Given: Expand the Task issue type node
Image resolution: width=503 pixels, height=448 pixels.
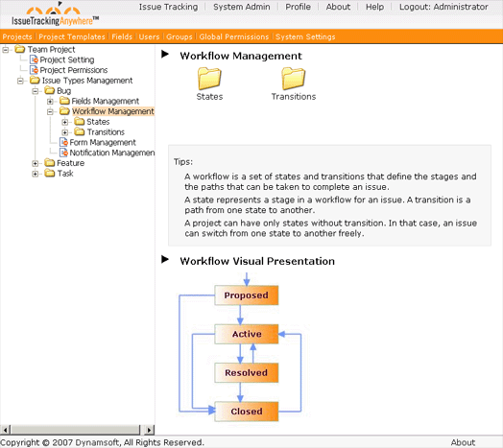Looking at the screenshot, I should [x=35, y=174].
